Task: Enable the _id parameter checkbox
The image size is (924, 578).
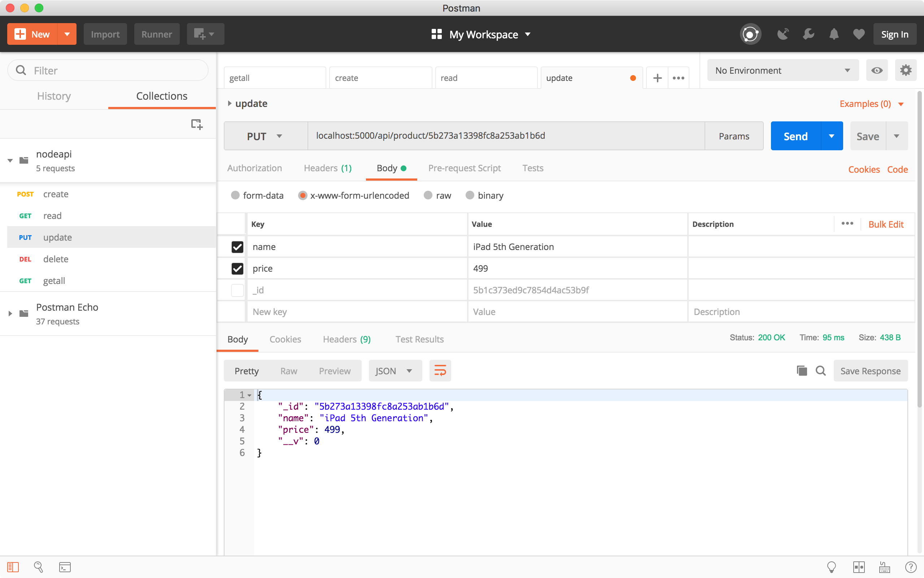Action: pos(237,290)
